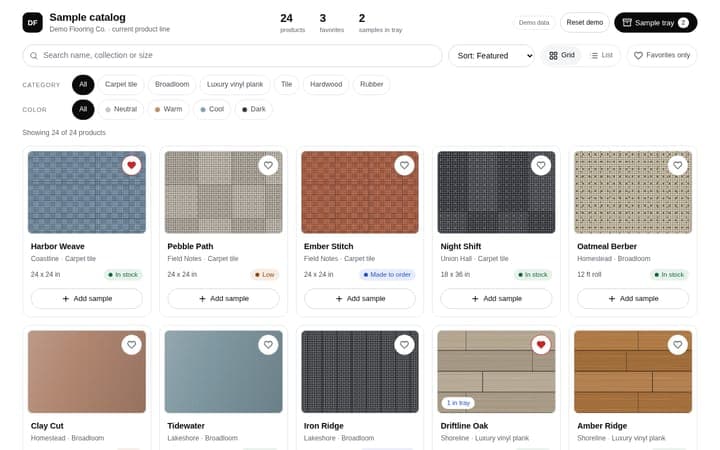
Task: Add sample for Harbor Weave
Action: tap(87, 298)
